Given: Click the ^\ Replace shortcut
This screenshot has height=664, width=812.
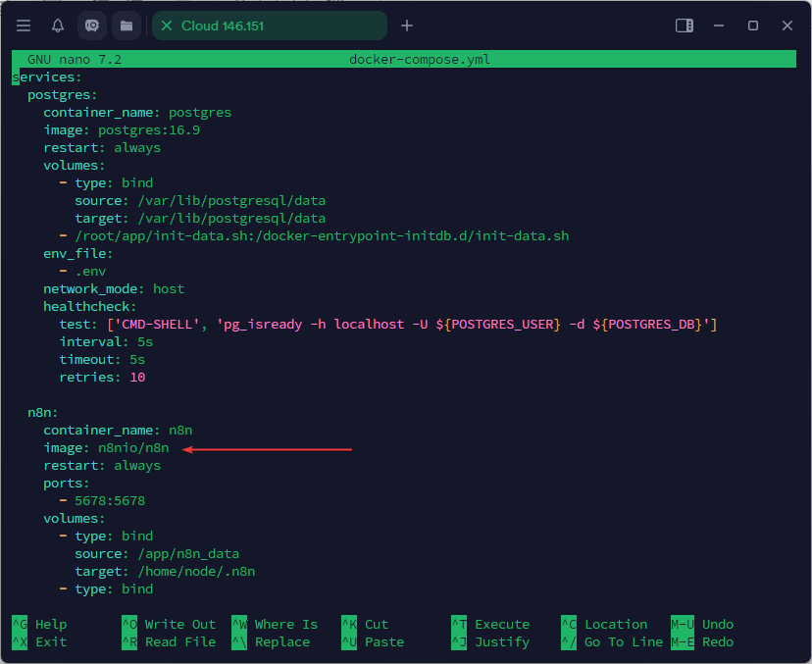Looking at the screenshot, I should [x=271, y=641].
